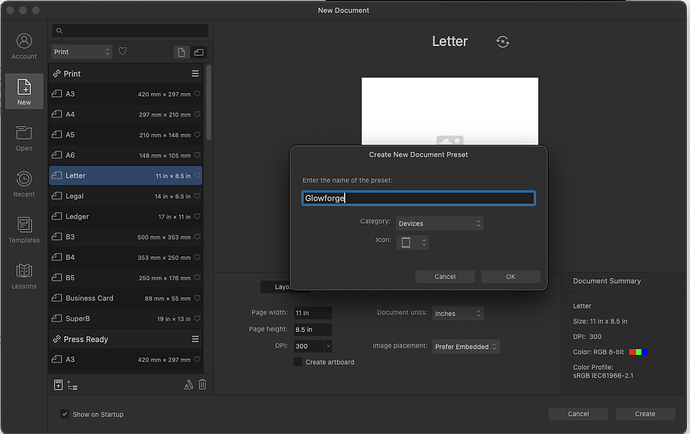Image resolution: width=690 pixels, height=434 pixels.
Task: Click the RGB color swatch in Document Summary
Action: coord(638,352)
